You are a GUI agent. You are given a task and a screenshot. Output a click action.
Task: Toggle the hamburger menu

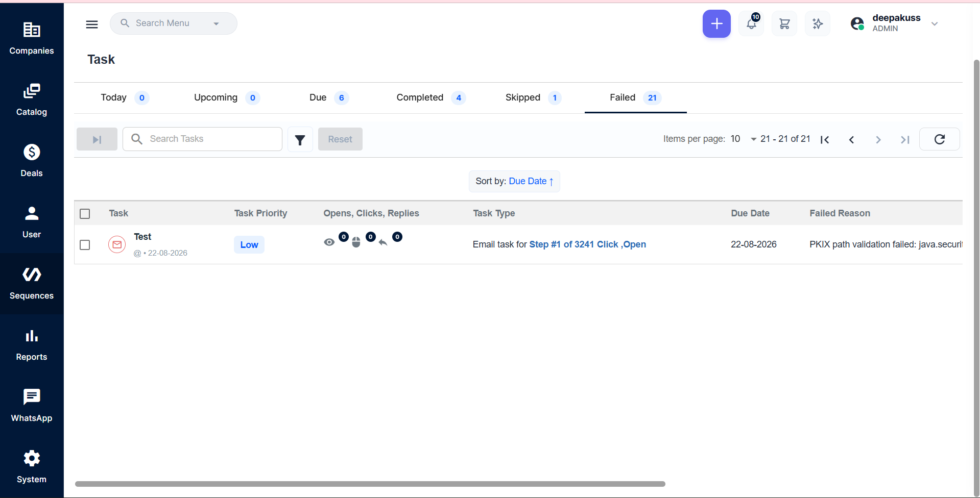[92, 24]
